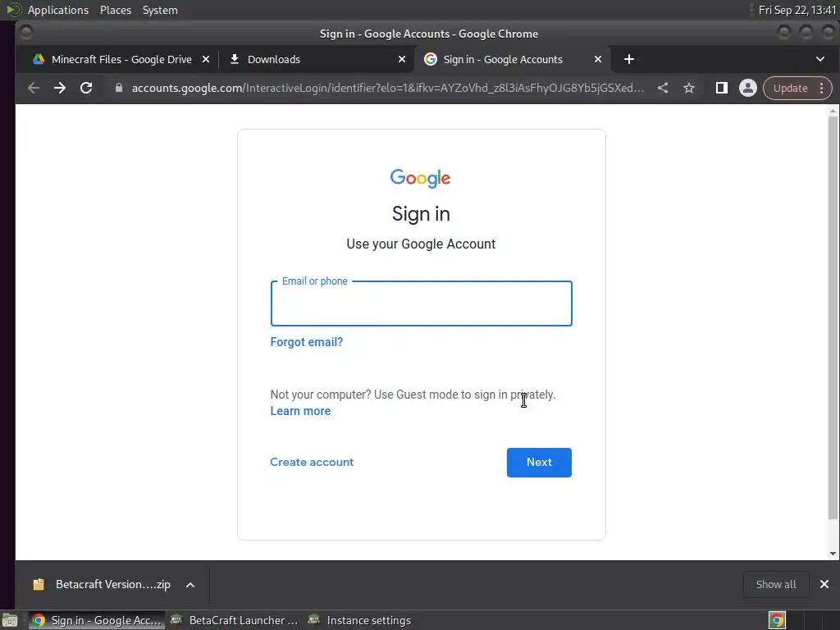
Task: Close the Downloads tab
Action: pos(402,59)
